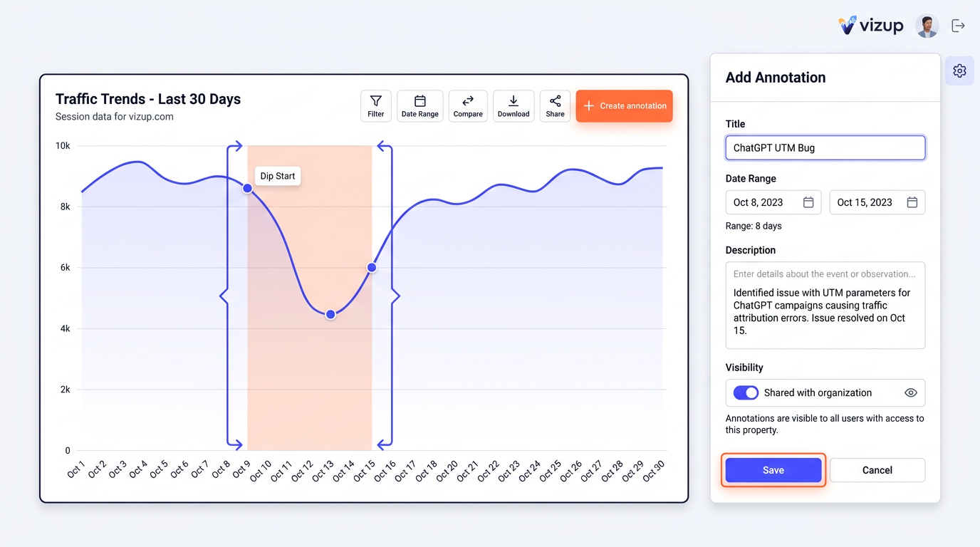
Task: Save the annotation
Action: pyautogui.click(x=773, y=470)
